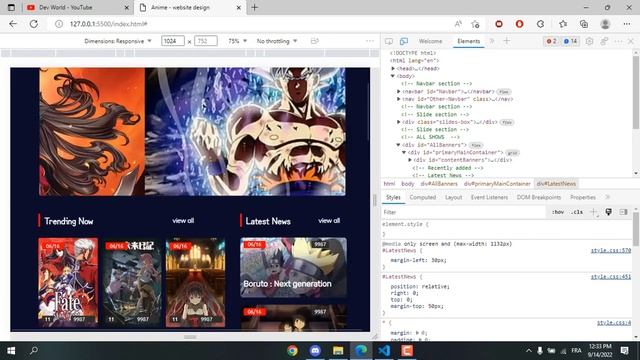Select div#primaryMainContainer breadcrumb
The image size is (640, 360).
tap(497, 184)
